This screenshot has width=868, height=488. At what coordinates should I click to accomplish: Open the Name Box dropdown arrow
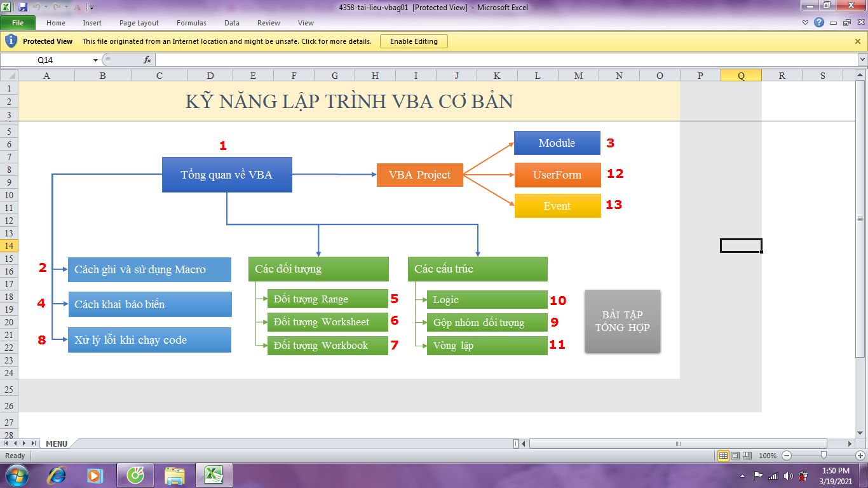[96, 60]
